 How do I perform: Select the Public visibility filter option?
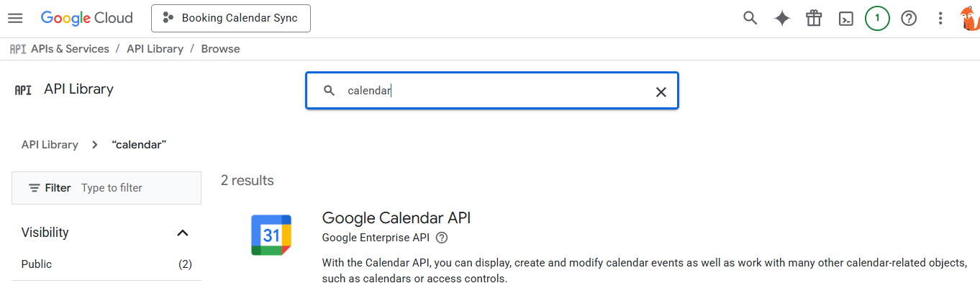click(x=37, y=264)
